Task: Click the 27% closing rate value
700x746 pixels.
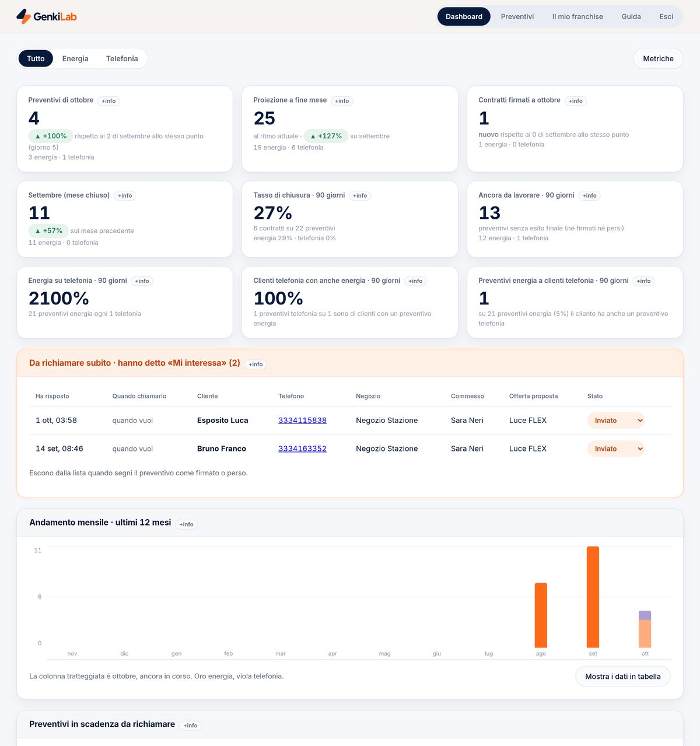Action: tap(273, 213)
